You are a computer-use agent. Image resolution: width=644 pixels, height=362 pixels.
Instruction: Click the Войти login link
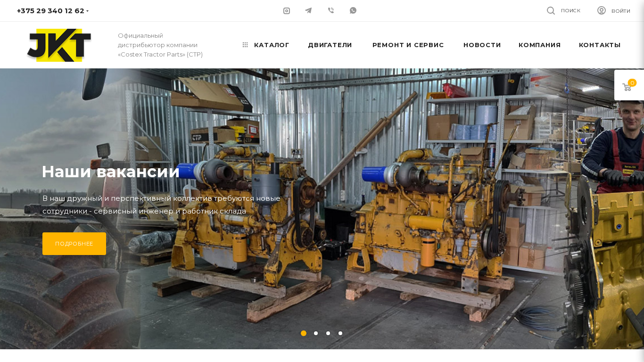[x=621, y=11]
